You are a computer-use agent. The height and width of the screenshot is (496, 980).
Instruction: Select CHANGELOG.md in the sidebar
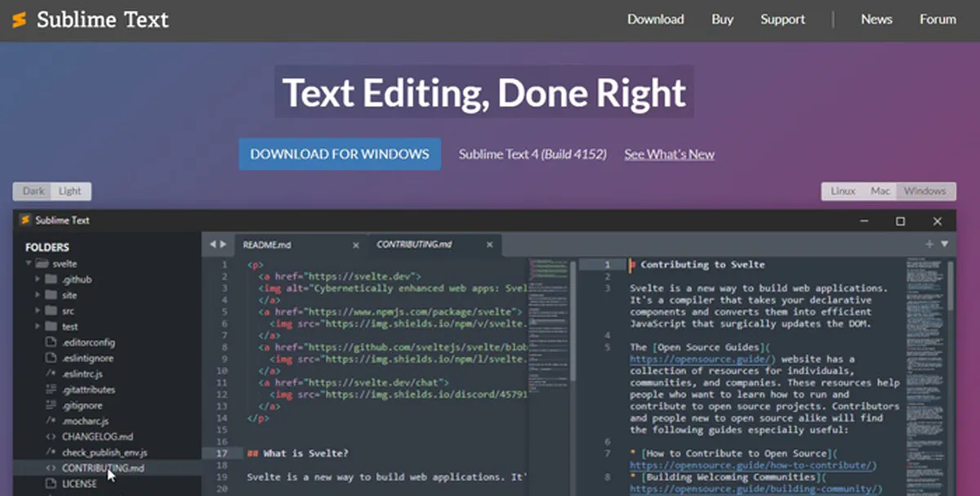(x=97, y=436)
